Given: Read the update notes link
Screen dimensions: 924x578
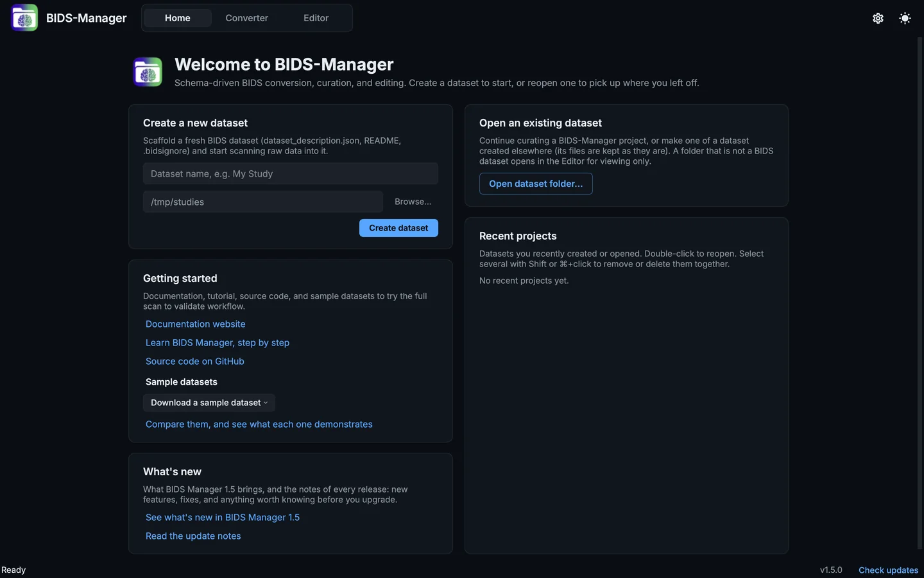Looking at the screenshot, I should pyautogui.click(x=193, y=536).
